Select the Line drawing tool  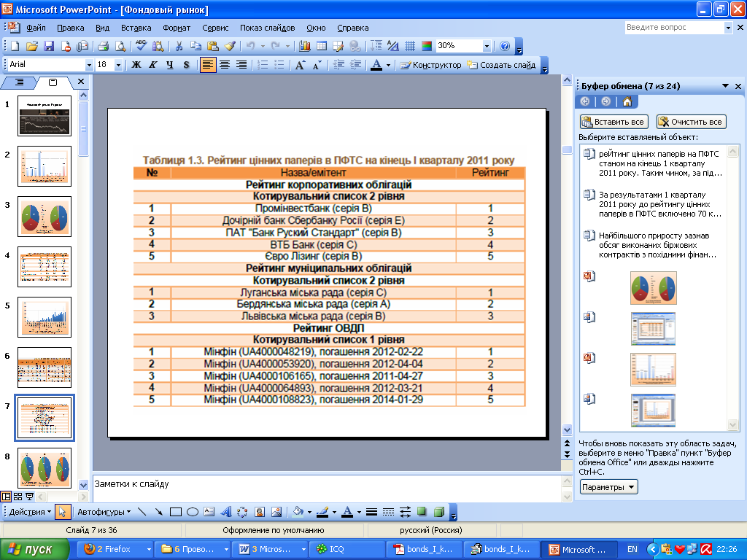point(142,512)
